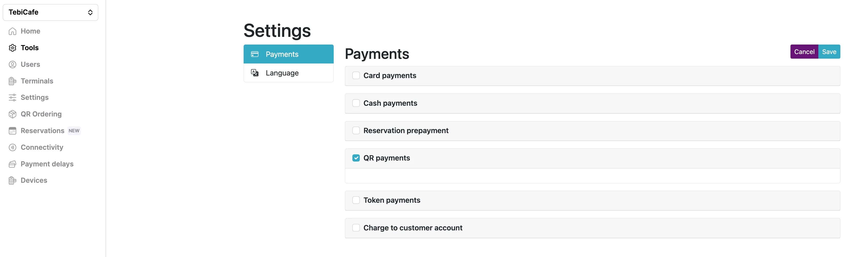This screenshot has height=257, width=868.
Task: Cancel the pending changes
Action: (804, 52)
